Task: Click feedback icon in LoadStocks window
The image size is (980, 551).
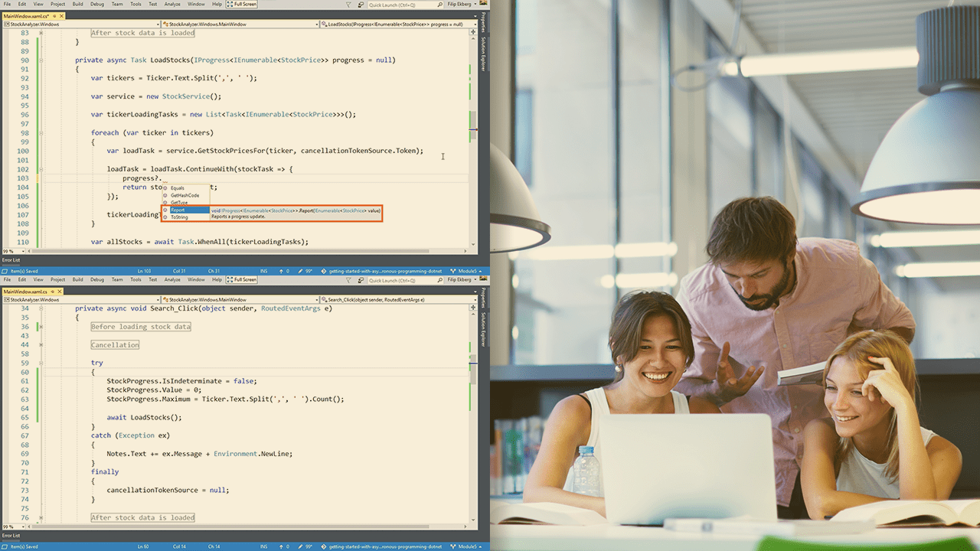Action: [x=361, y=5]
